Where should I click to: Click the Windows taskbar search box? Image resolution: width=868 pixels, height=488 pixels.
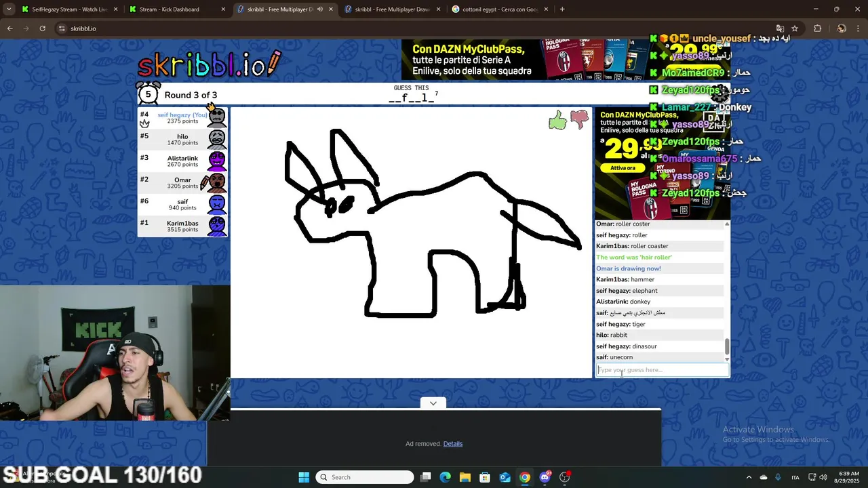365,477
